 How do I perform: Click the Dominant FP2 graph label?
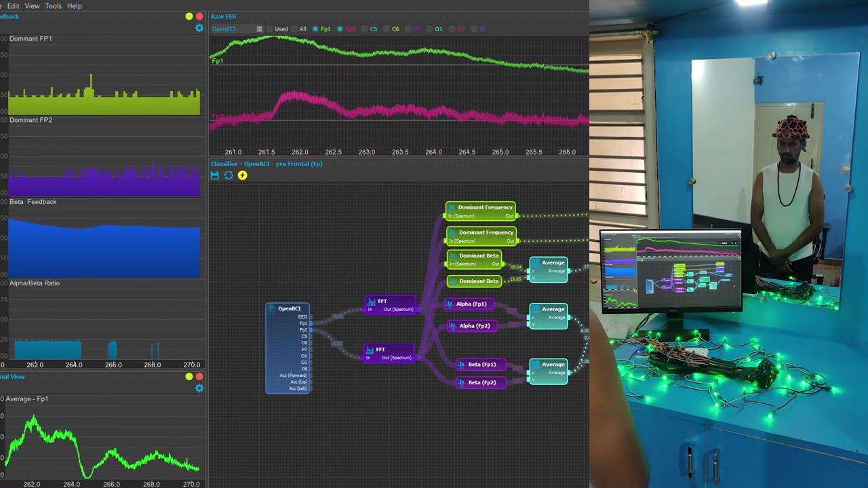[31, 120]
